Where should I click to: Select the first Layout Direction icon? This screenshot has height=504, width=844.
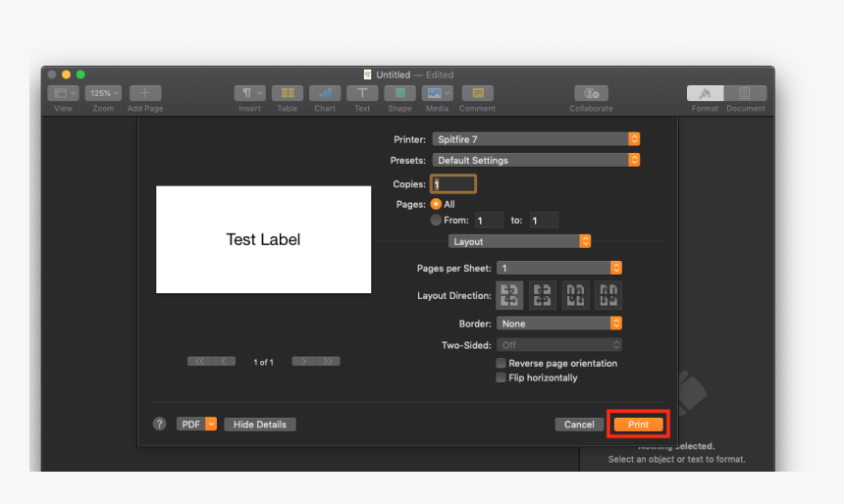[509, 295]
